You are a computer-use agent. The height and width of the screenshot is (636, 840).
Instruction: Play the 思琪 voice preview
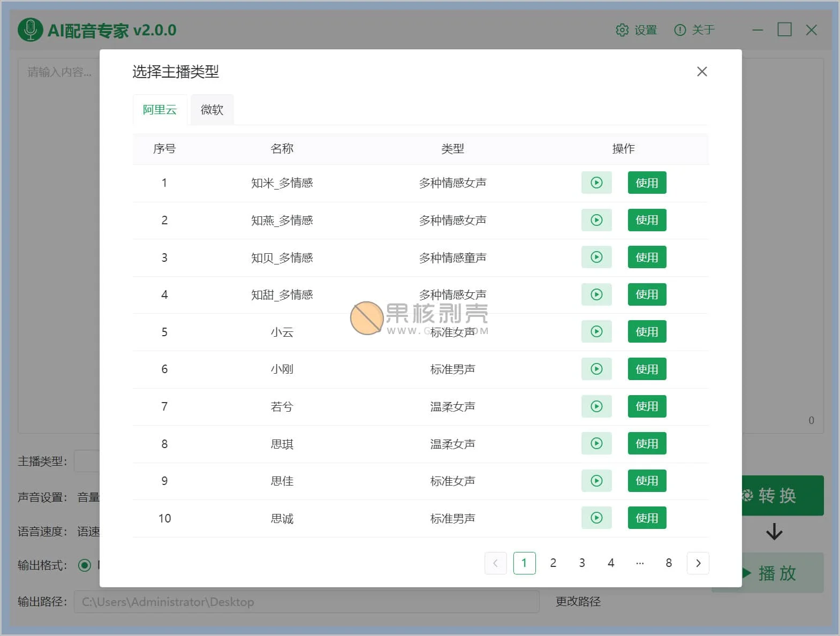point(596,443)
